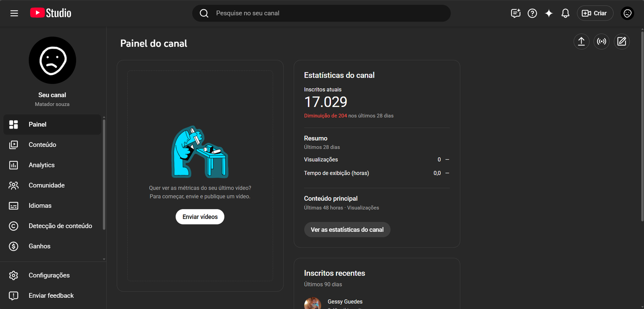
Task: Click the Enviar vídeos button
Action: (200, 217)
